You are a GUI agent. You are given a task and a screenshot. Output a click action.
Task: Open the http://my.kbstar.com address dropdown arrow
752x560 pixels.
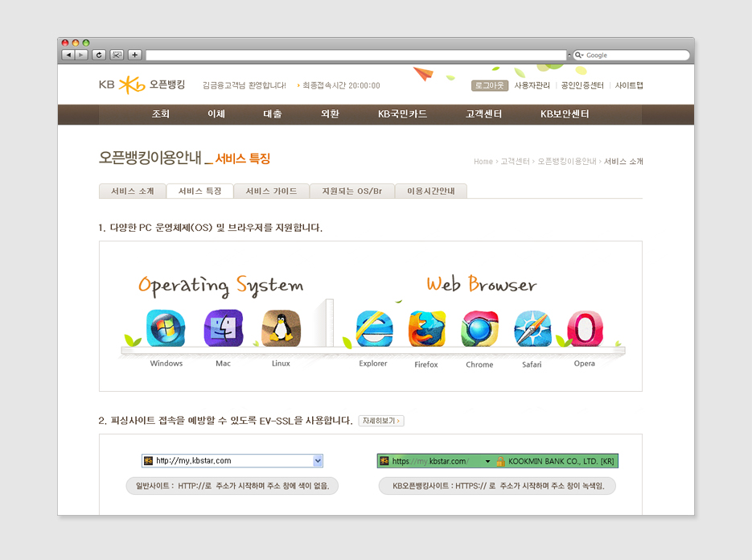click(318, 461)
